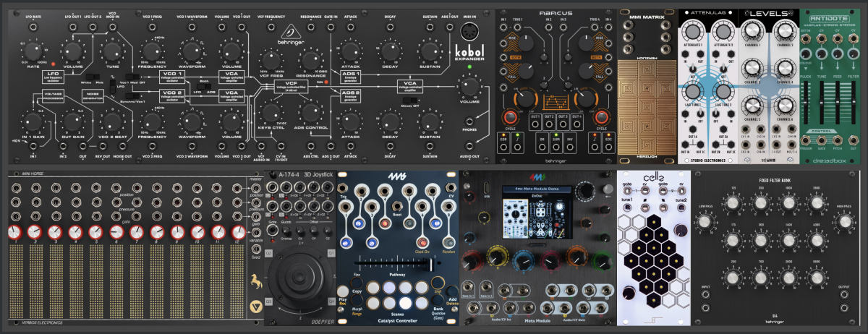Toggle the Synchro/Vco1 switch
868x334 pixels.
[132, 95]
